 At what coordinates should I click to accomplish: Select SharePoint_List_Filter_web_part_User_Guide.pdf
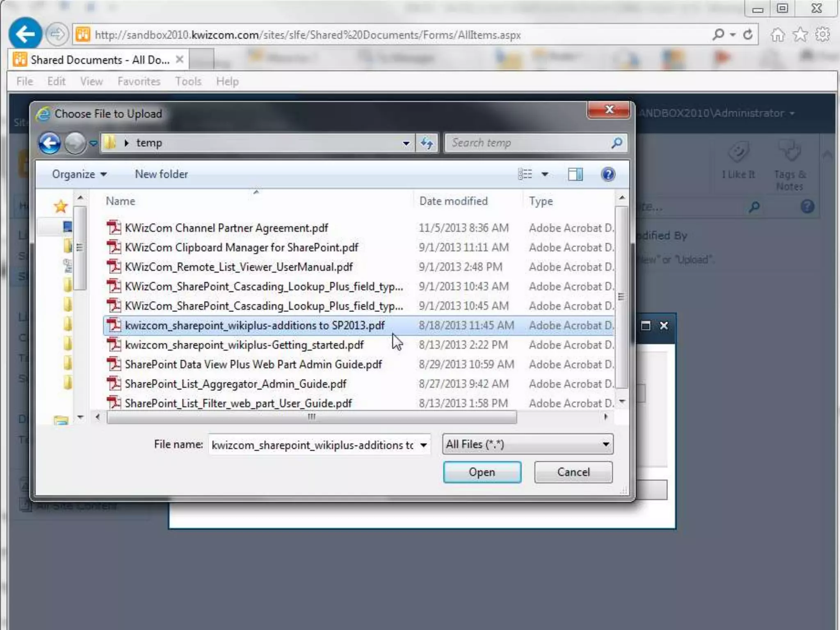point(359,403)
